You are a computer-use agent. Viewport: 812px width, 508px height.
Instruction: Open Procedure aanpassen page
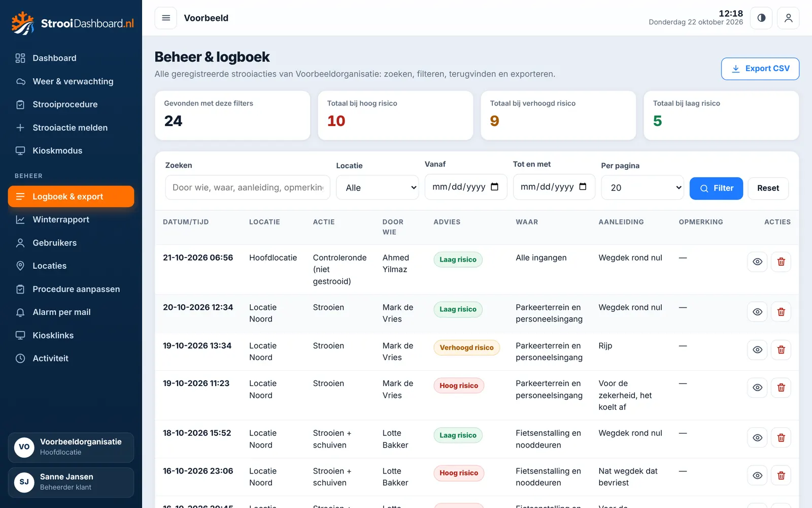71,289
